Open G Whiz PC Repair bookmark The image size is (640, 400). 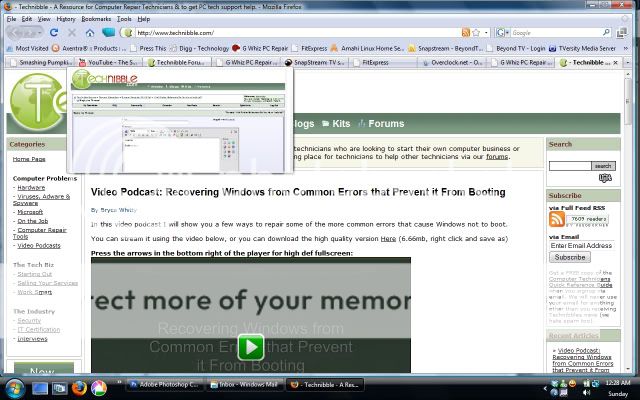pyautogui.click(x=260, y=48)
